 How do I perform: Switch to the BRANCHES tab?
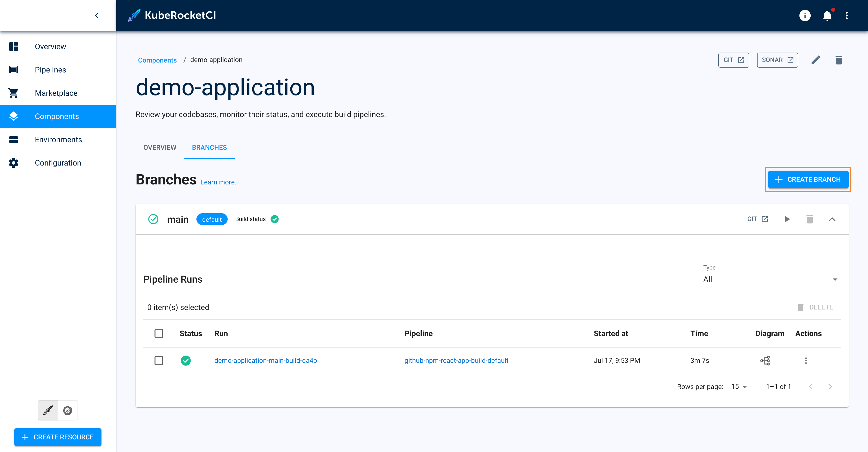(209, 147)
